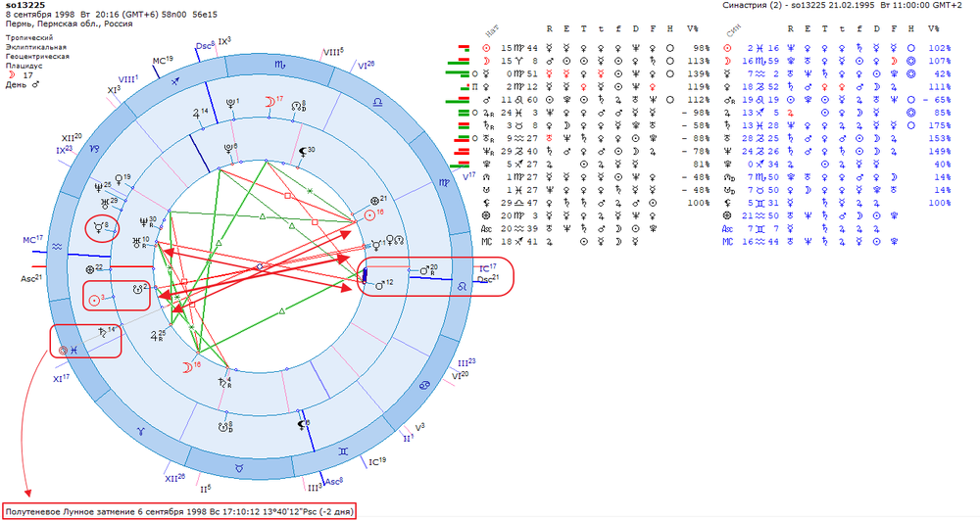Click the strength bar beside natal Mercury row

[458, 73]
